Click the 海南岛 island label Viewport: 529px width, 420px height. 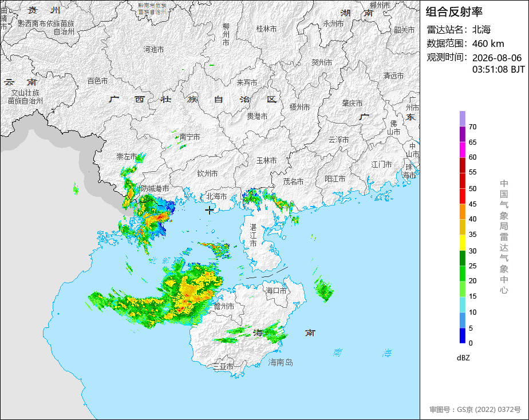pos(281,362)
